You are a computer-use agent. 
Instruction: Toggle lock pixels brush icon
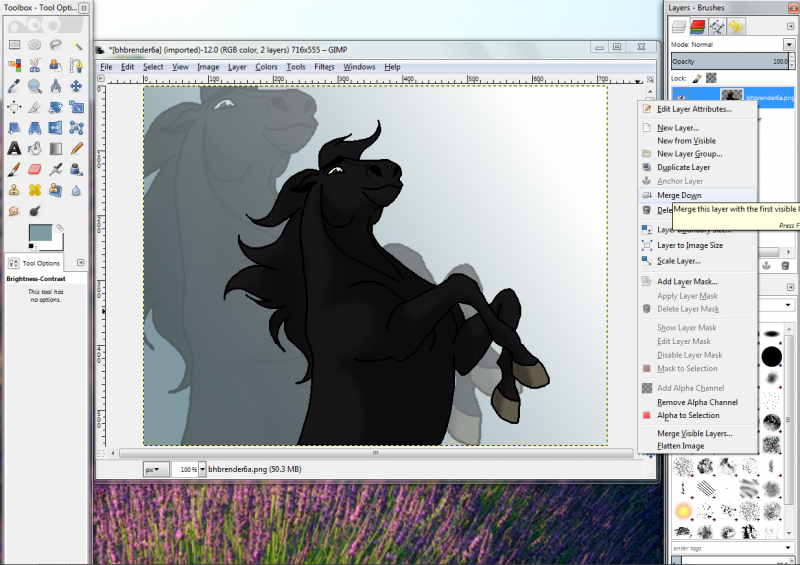click(697, 78)
